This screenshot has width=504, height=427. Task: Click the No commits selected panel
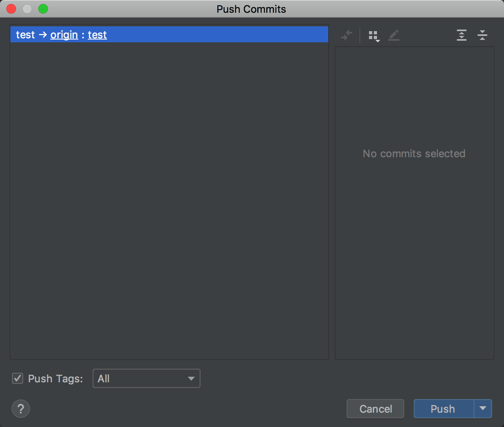[x=414, y=154]
